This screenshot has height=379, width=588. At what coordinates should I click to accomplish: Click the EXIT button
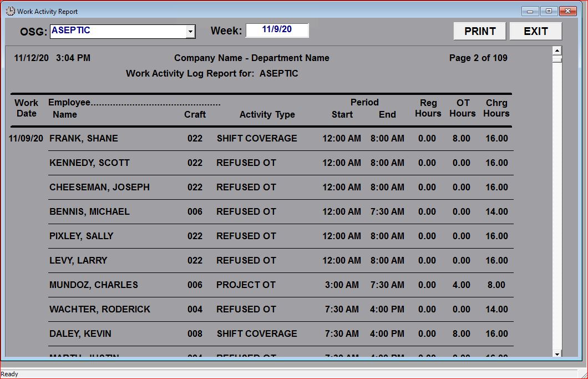point(536,31)
